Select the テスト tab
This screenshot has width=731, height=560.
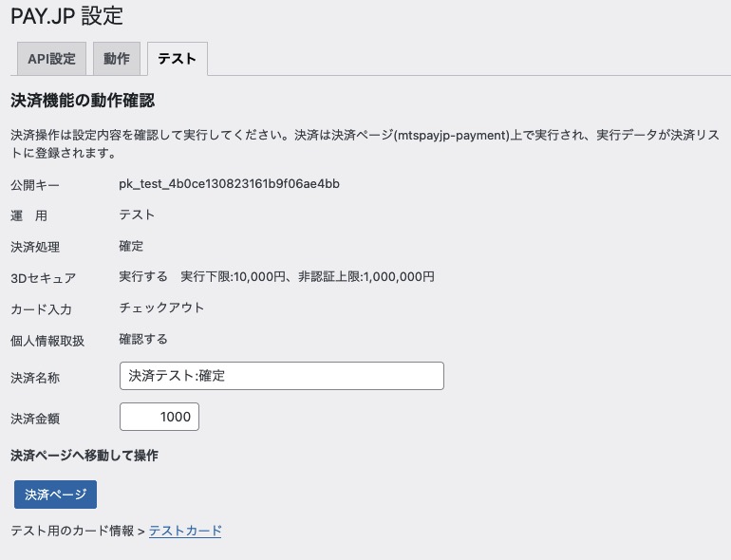[x=177, y=59]
